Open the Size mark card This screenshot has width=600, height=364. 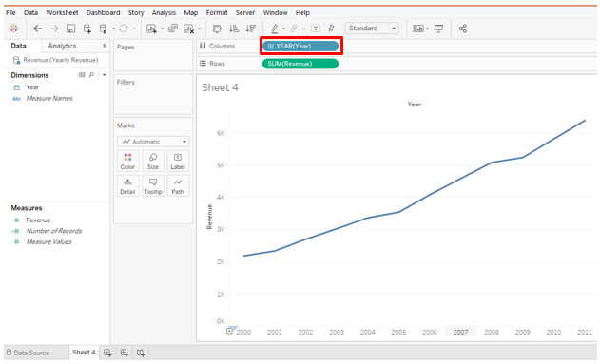click(153, 161)
